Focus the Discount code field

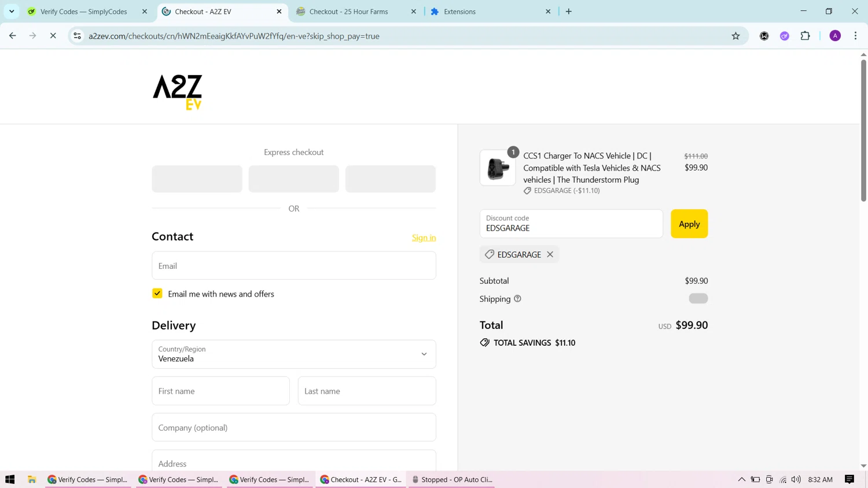pos(571,224)
